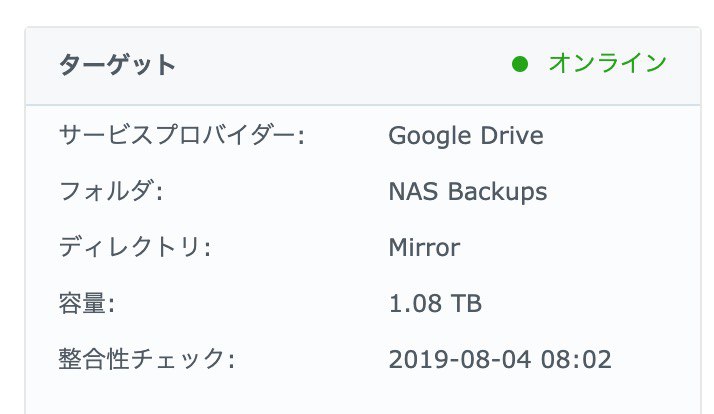Screen dimensions: 714x414
Task: Click the ターゲット panel heading
Action: 117,65
